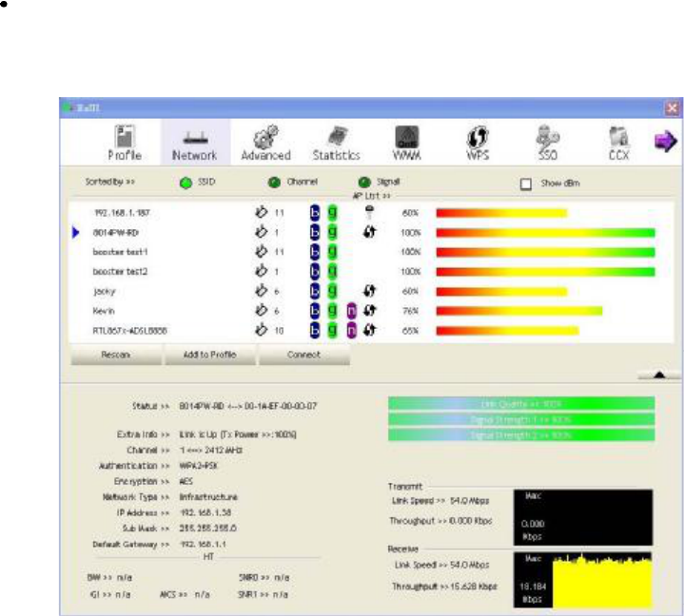Click the blue b icon in 8014PW-RD row
Image resolution: width=684 pixels, height=616 pixels.
click(315, 232)
